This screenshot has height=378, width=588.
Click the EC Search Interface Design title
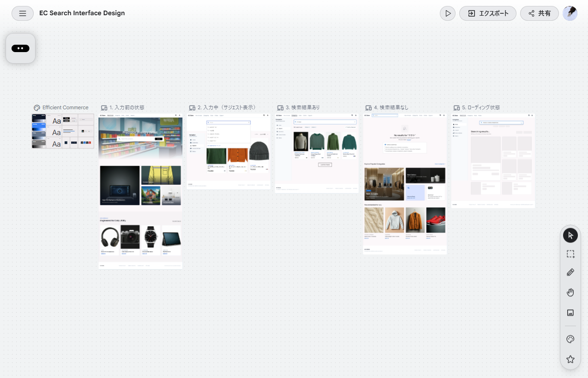(82, 13)
